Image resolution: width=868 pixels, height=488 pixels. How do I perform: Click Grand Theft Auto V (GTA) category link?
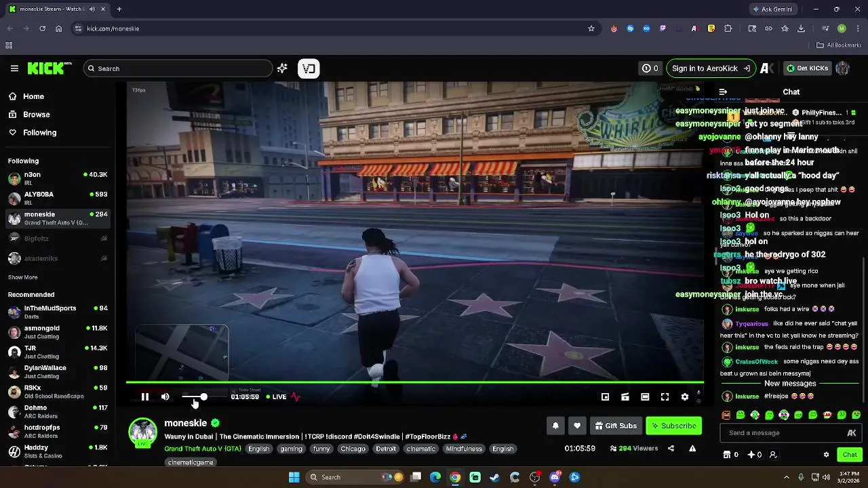[x=202, y=449]
